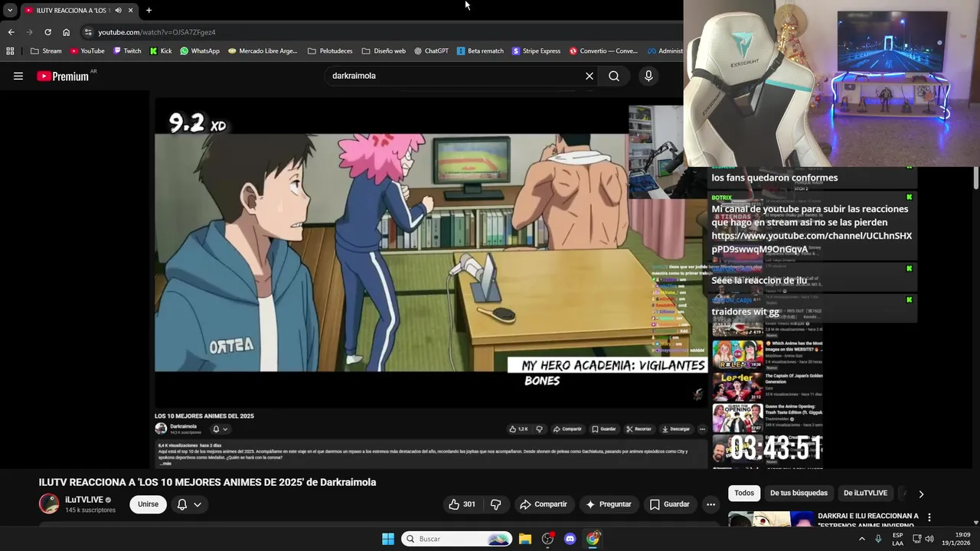Screen dimensions: 980x551
Task: Open the Twitch bookmark
Action: point(127,51)
